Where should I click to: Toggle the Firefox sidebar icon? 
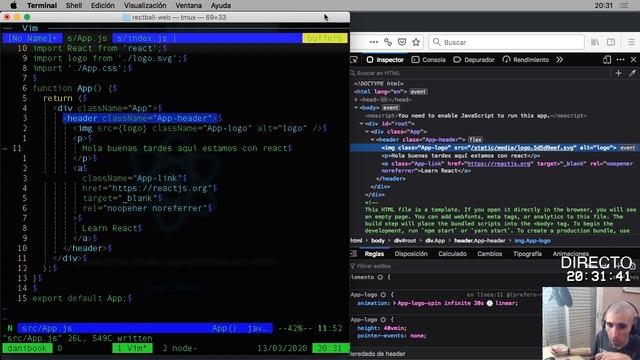[x=611, y=42]
